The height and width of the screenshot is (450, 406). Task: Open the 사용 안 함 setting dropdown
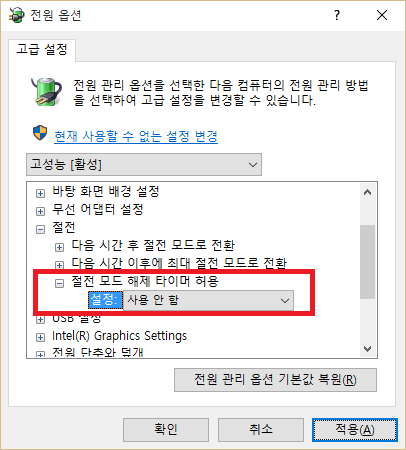pos(208,300)
